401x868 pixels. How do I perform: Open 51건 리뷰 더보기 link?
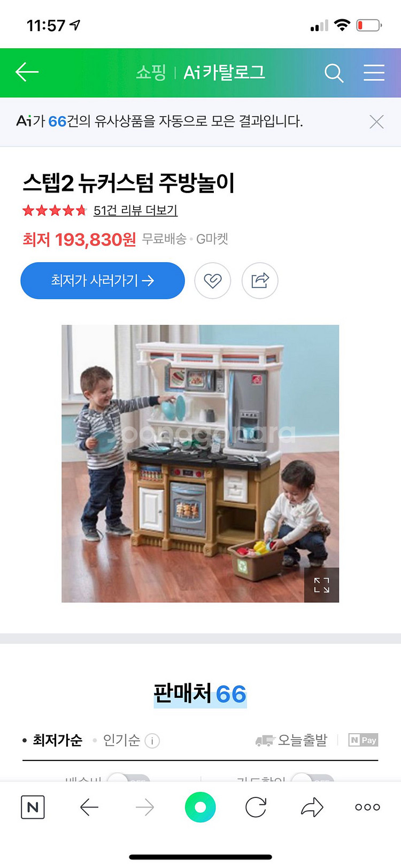(135, 211)
